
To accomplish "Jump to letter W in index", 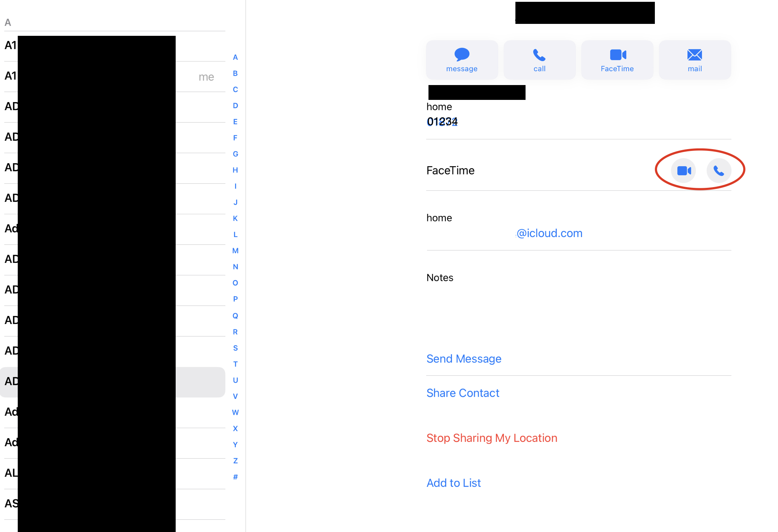I will pos(235,412).
